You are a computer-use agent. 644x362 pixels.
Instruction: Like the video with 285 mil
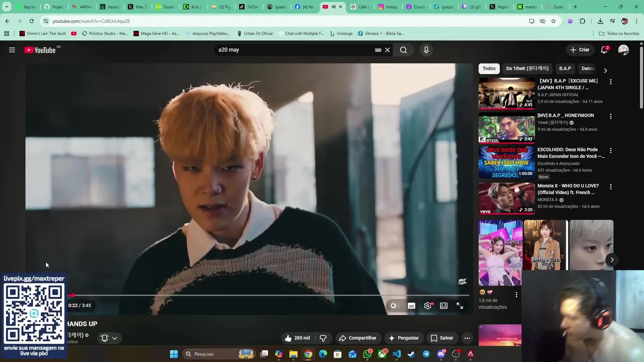point(297,338)
